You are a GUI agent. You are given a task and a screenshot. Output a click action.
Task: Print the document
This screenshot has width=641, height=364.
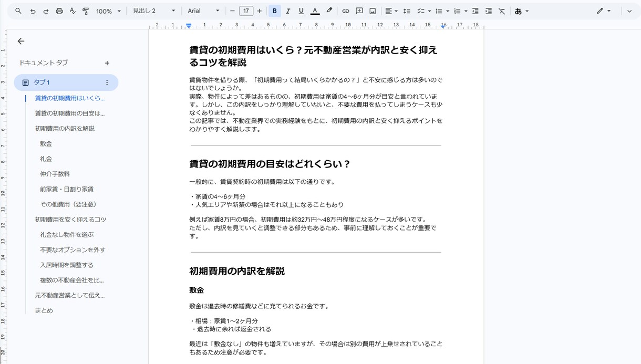click(x=59, y=11)
